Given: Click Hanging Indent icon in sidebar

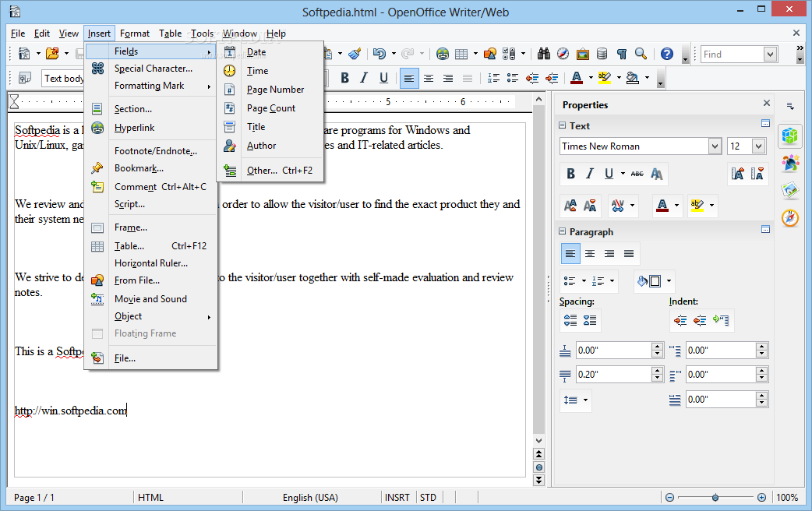Looking at the screenshot, I should tap(721, 320).
